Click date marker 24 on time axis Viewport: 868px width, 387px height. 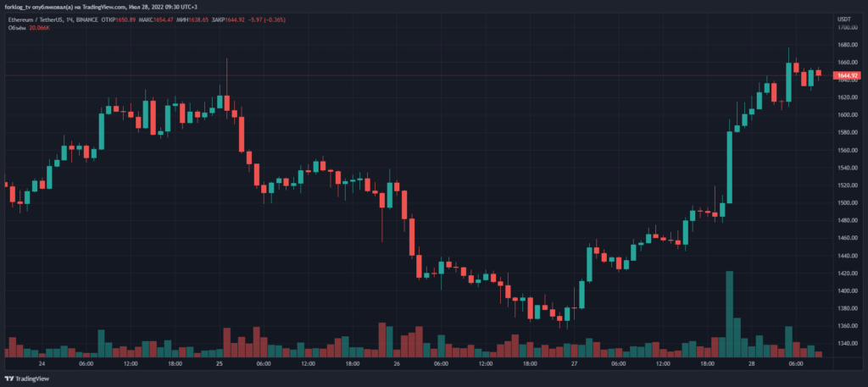42,364
